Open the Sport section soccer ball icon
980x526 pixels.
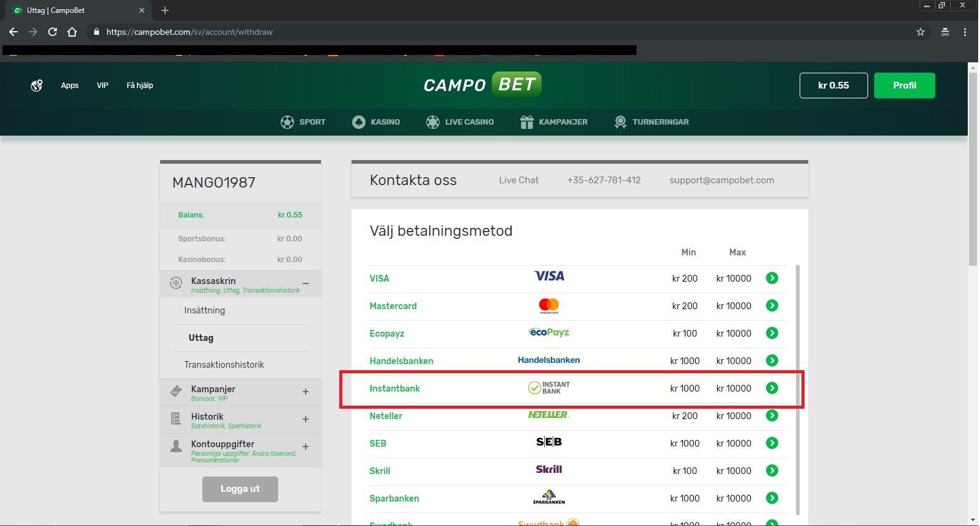pyautogui.click(x=287, y=122)
